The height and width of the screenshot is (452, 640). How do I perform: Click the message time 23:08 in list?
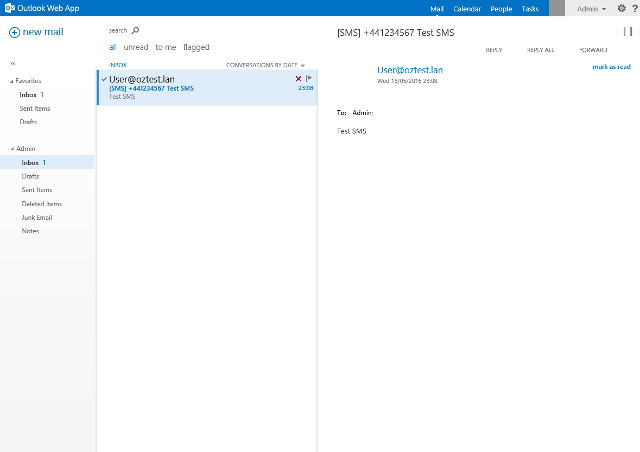305,88
